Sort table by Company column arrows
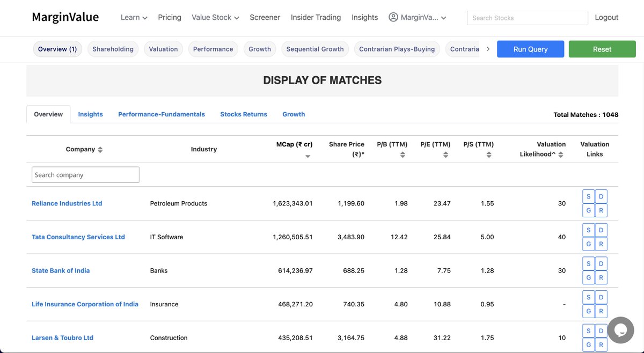 click(x=100, y=150)
